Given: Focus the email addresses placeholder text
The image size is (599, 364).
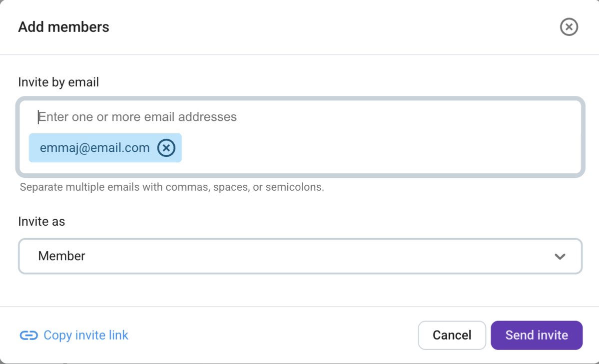Looking at the screenshot, I should pos(138,117).
